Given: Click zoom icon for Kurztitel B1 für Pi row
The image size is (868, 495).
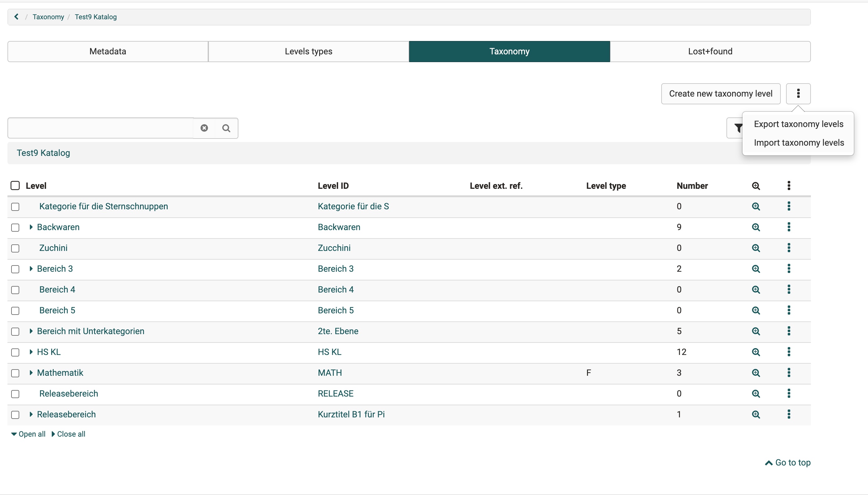Looking at the screenshot, I should click(756, 415).
